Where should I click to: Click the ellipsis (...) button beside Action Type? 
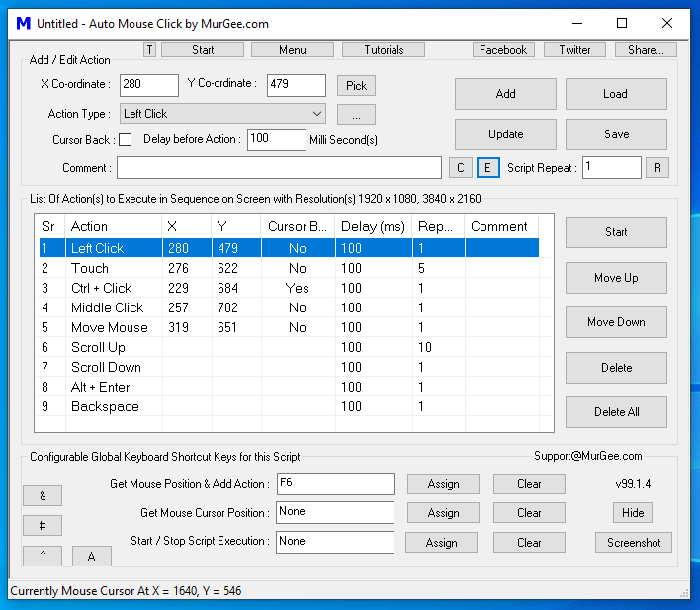(356, 114)
